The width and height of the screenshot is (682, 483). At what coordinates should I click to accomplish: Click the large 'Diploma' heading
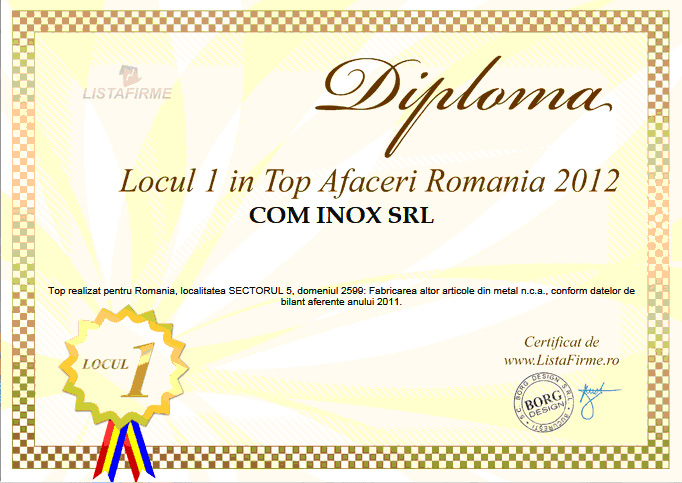[x=463, y=106]
